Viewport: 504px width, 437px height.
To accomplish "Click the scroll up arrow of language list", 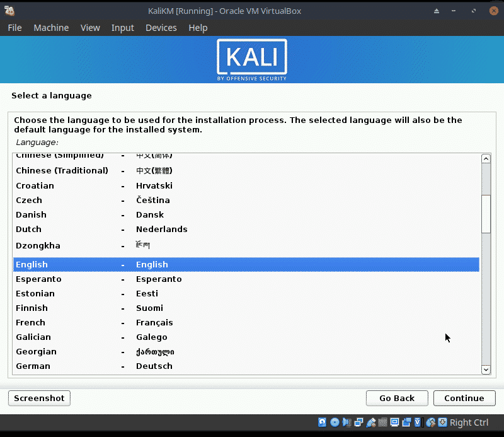I will 486,159.
